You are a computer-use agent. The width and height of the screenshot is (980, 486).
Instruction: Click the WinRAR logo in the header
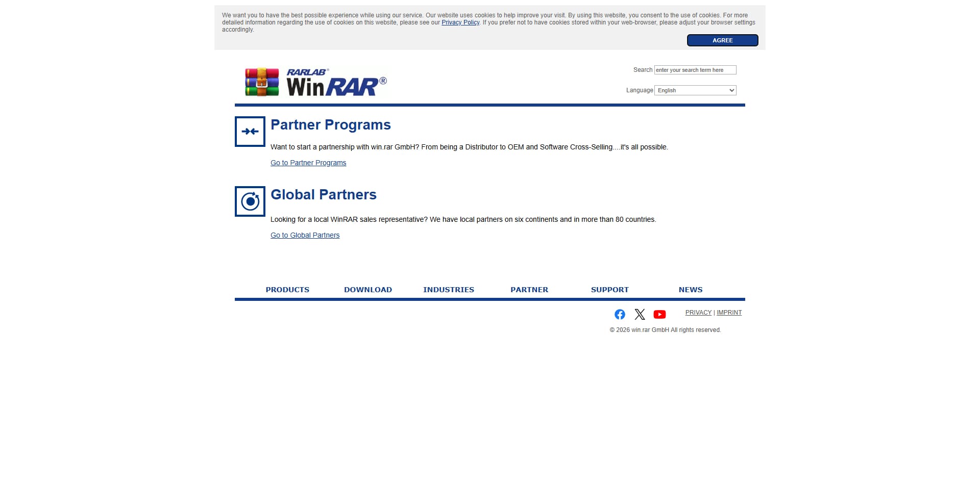[x=315, y=82]
